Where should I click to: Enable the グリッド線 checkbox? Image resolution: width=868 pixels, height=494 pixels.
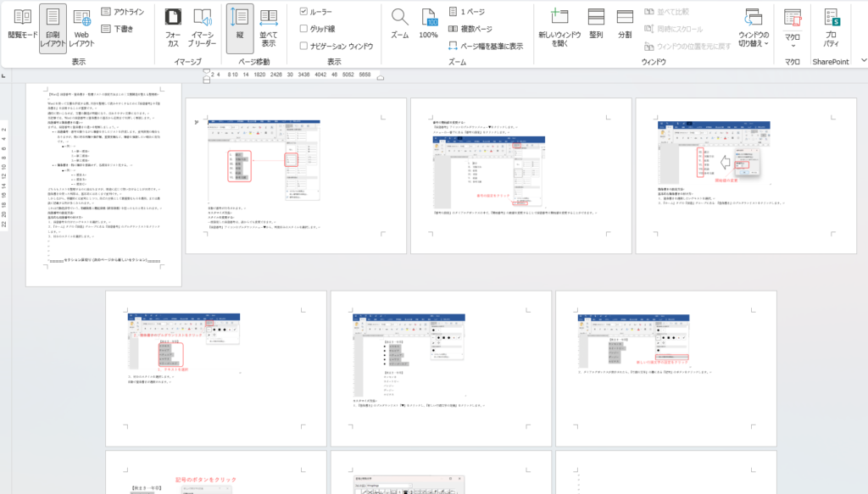click(304, 29)
